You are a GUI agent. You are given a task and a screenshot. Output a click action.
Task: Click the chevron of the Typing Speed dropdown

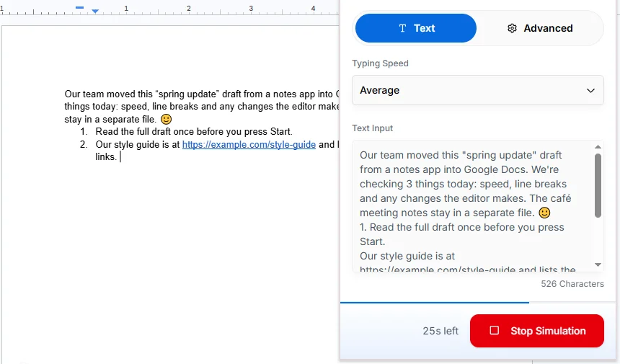point(590,91)
